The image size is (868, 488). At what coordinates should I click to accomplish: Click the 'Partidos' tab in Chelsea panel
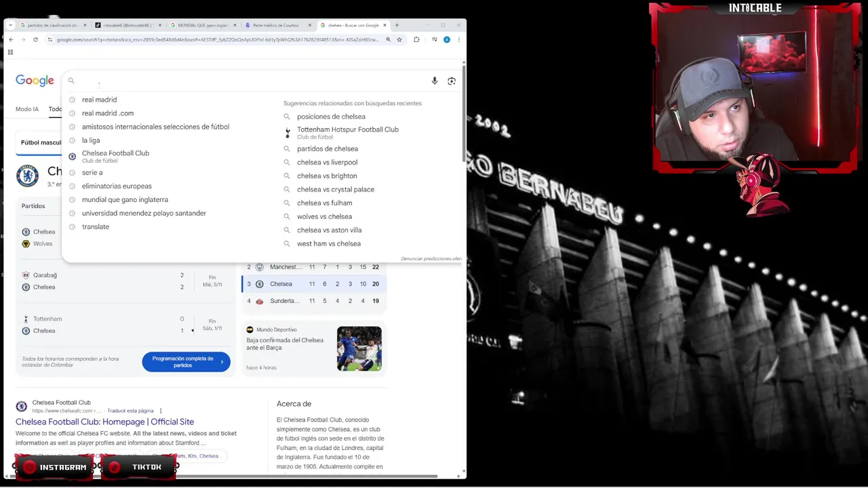click(33, 206)
